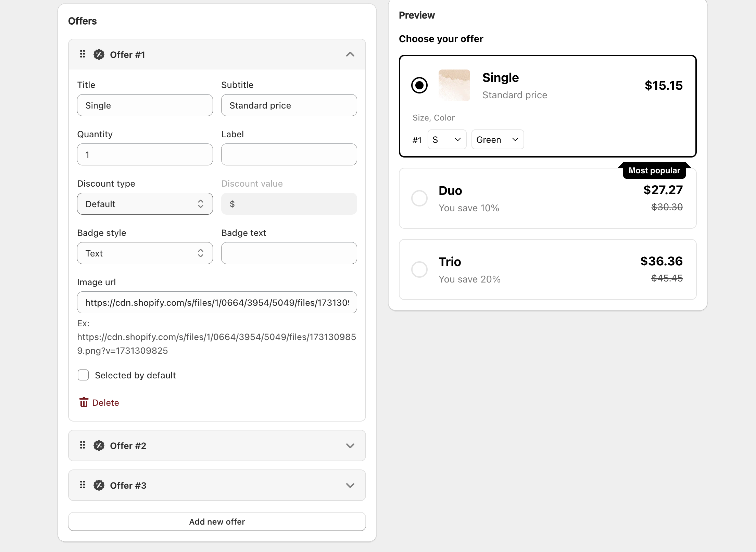Click the discount badge icon of Offer #3
The height and width of the screenshot is (552, 756).
(x=99, y=485)
